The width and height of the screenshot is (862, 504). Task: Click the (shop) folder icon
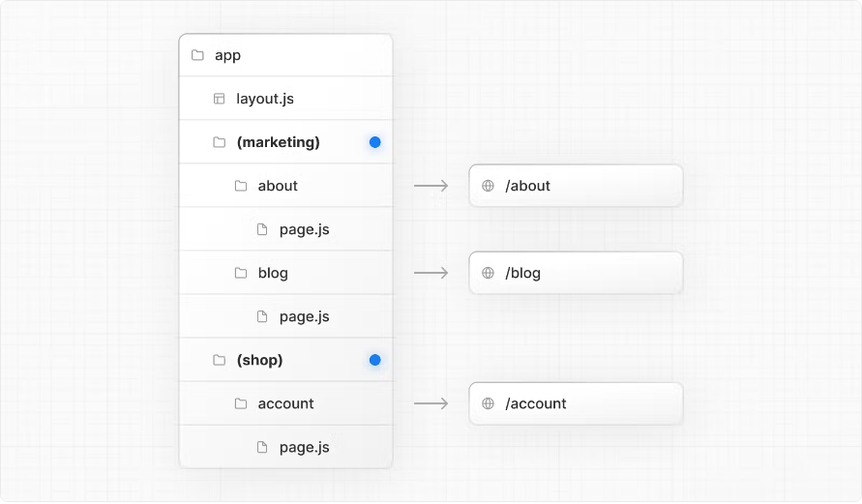pos(219,360)
